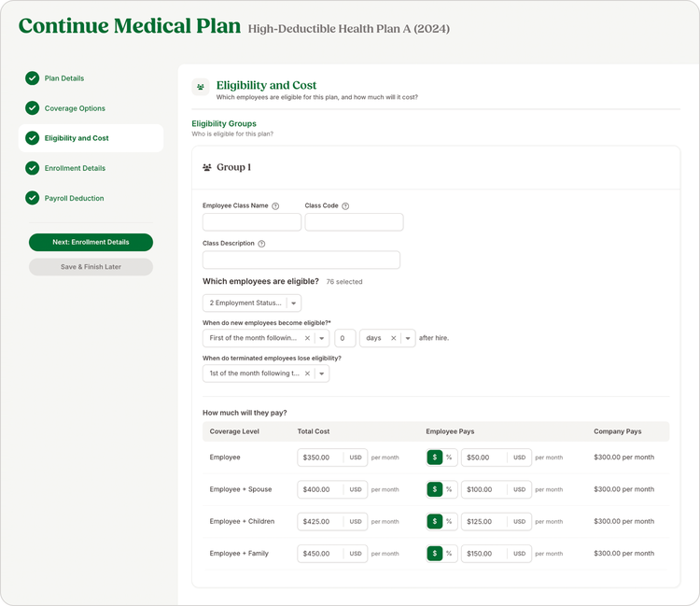Select the Eligibility and Cost step
Image resolution: width=700 pixels, height=606 pixels.
[x=91, y=138]
